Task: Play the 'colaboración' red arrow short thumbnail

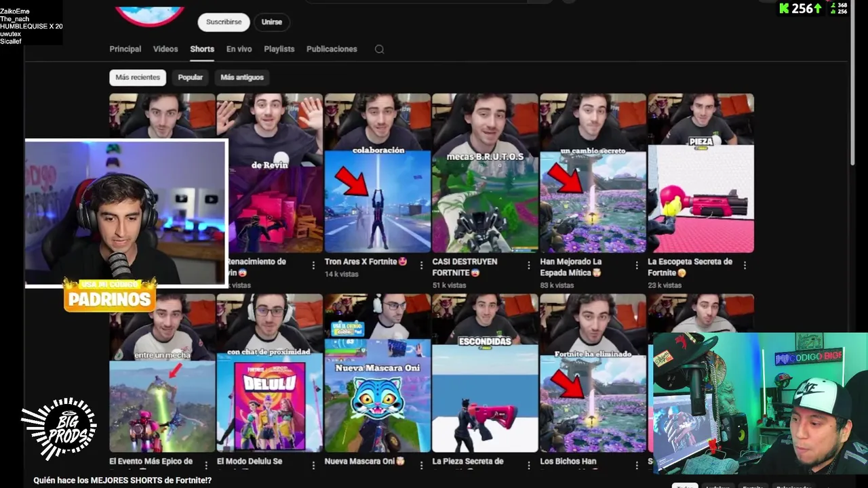Action: [x=377, y=173]
